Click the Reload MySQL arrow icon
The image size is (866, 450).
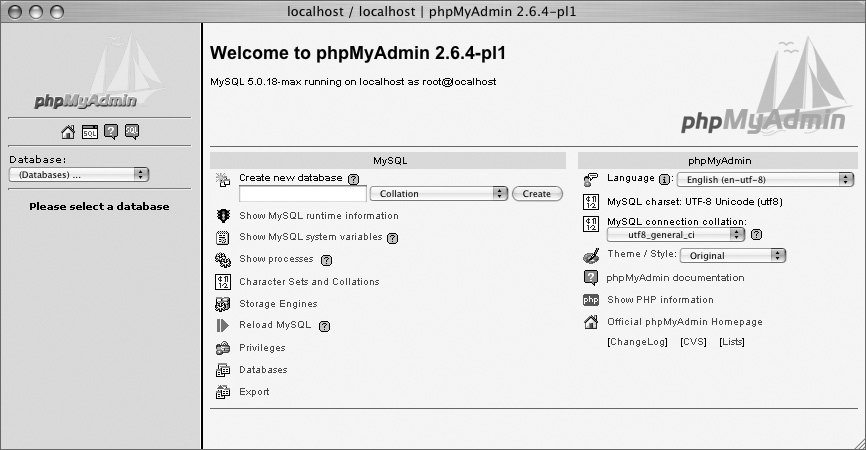tap(223, 326)
